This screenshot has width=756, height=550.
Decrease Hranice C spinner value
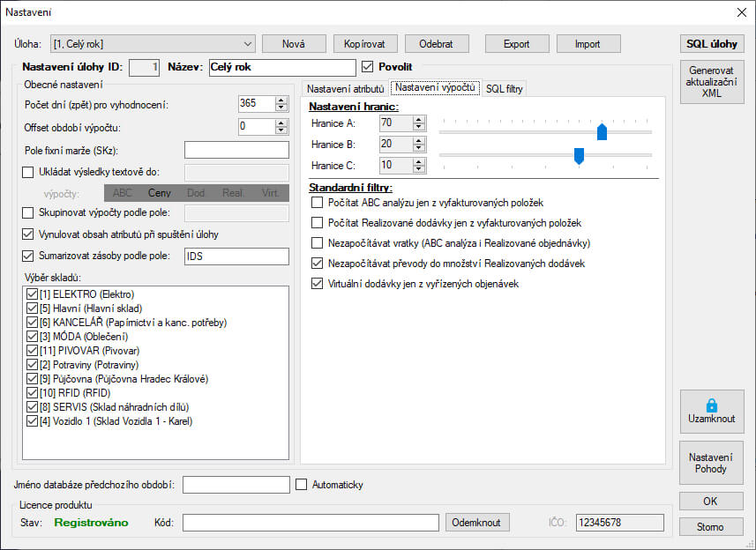click(x=419, y=168)
